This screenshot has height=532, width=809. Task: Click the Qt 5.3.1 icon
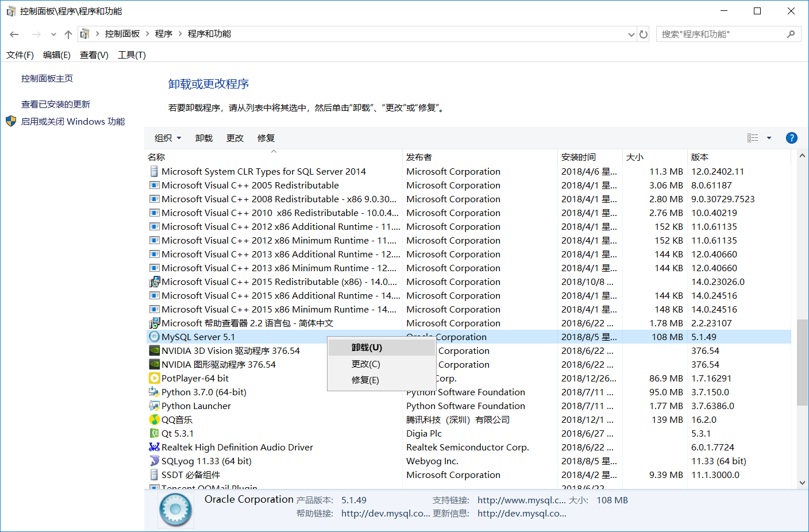(153, 433)
